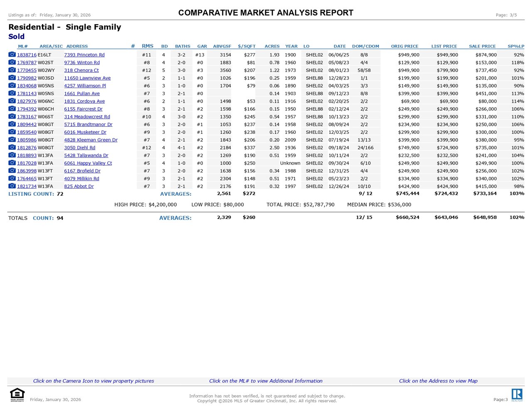The width and height of the screenshot is (532, 411).
Task: Click the LIST PRICE column header
Action: 444,46
